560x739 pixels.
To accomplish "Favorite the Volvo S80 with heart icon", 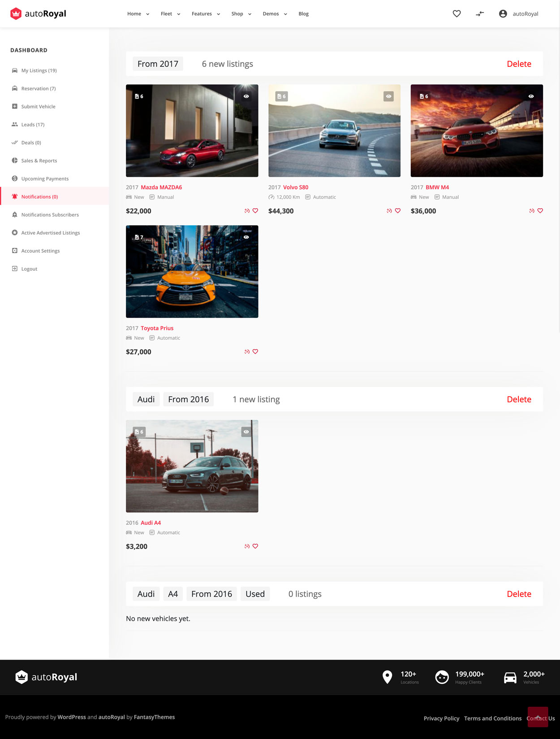I will [398, 211].
